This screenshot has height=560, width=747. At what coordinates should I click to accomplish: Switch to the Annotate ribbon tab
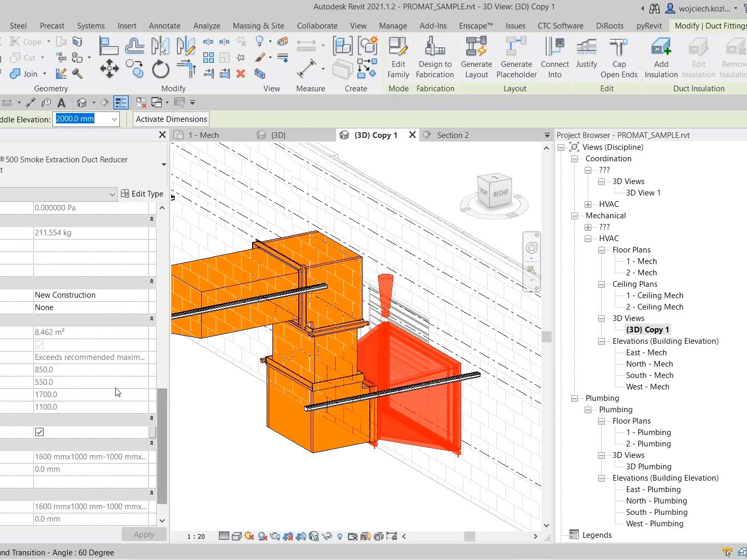[x=164, y=25]
